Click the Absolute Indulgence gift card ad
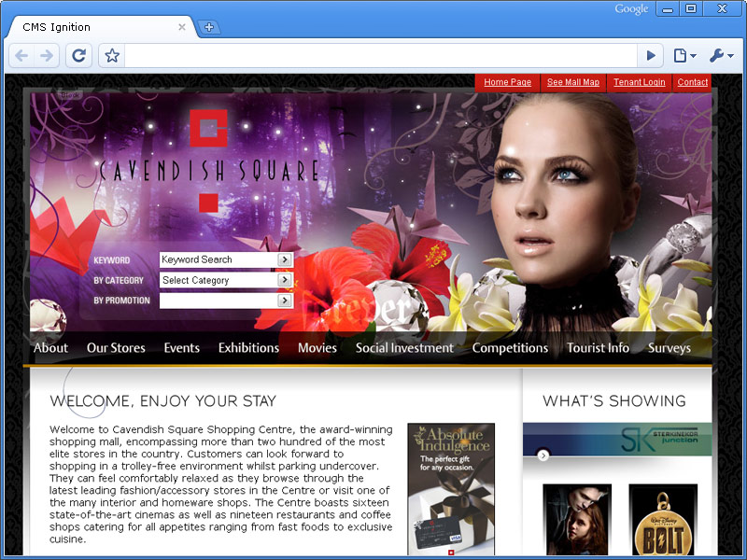Image resolution: width=747 pixels, height=560 pixels. tap(451, 489)
